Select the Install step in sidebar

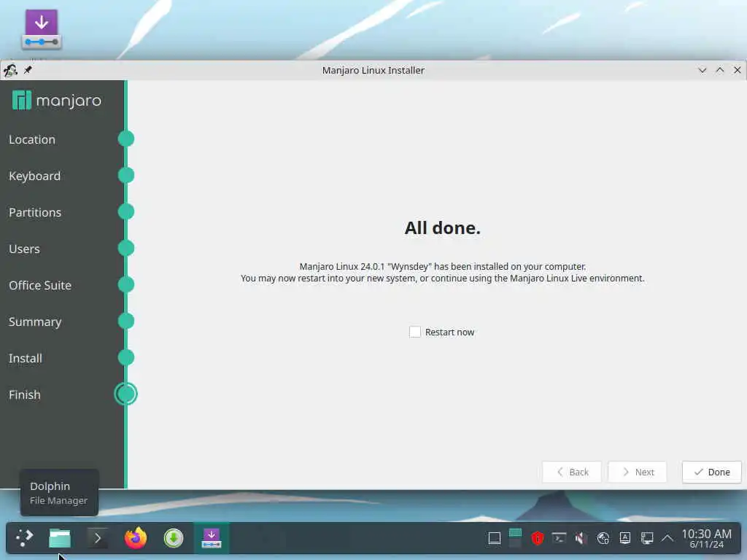[26, 358]
